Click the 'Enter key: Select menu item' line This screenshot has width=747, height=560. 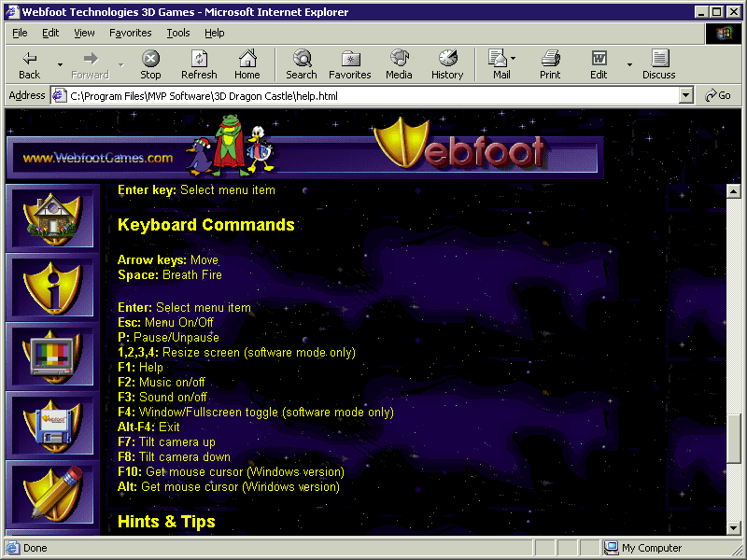tap(196, 190)
